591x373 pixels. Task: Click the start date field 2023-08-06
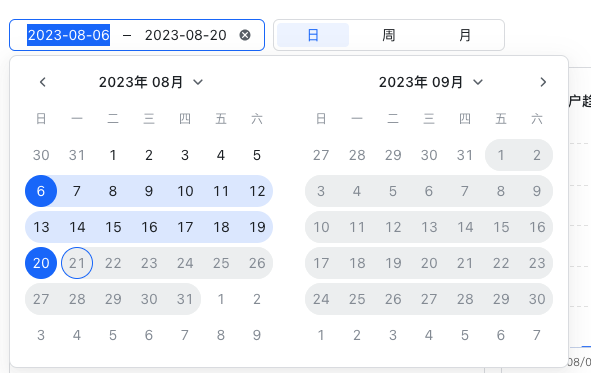(69, 35)
